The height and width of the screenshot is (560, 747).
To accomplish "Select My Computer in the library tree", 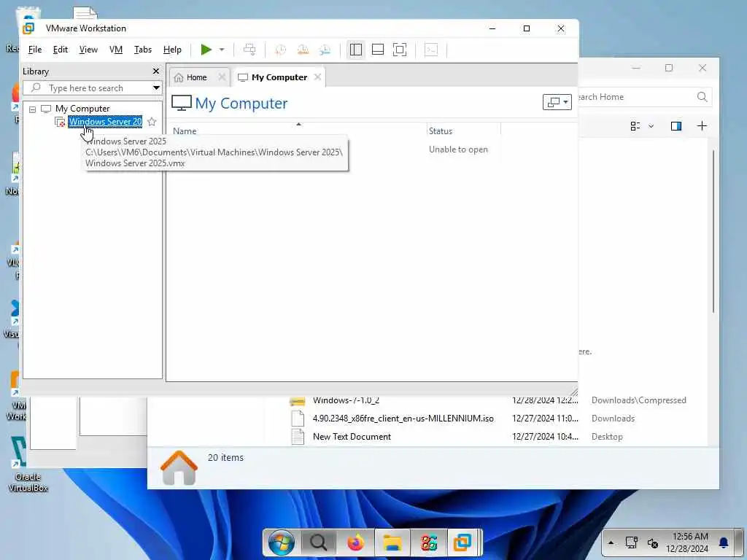I will coord(82,109).
